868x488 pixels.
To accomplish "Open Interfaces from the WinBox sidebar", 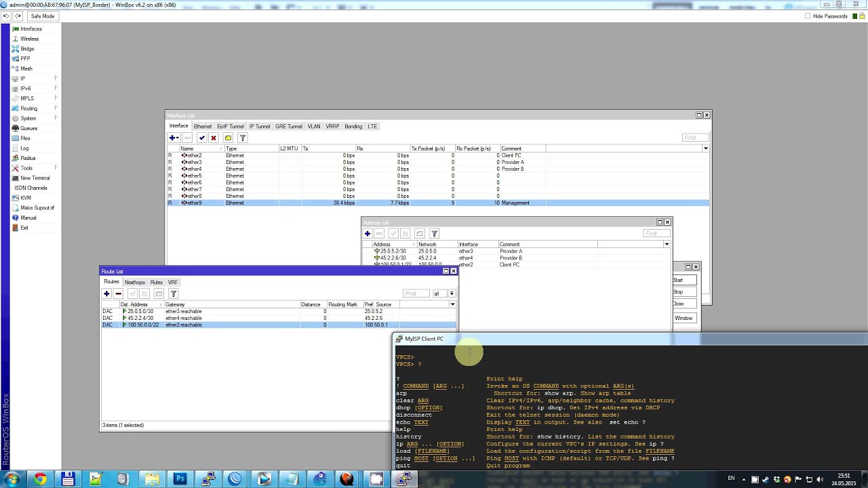I will [31, 29].
